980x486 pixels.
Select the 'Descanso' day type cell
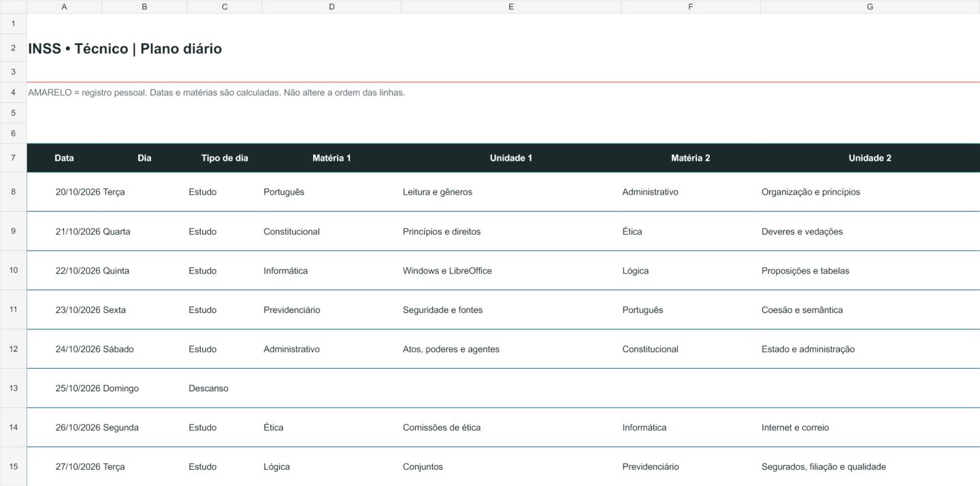coord(225,388)
